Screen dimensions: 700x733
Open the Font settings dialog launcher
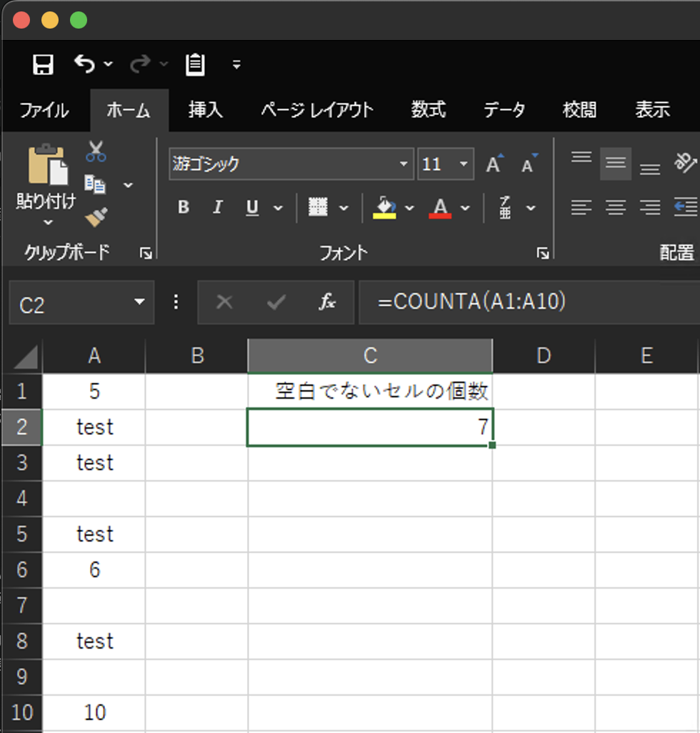click(x=543, y=253)
